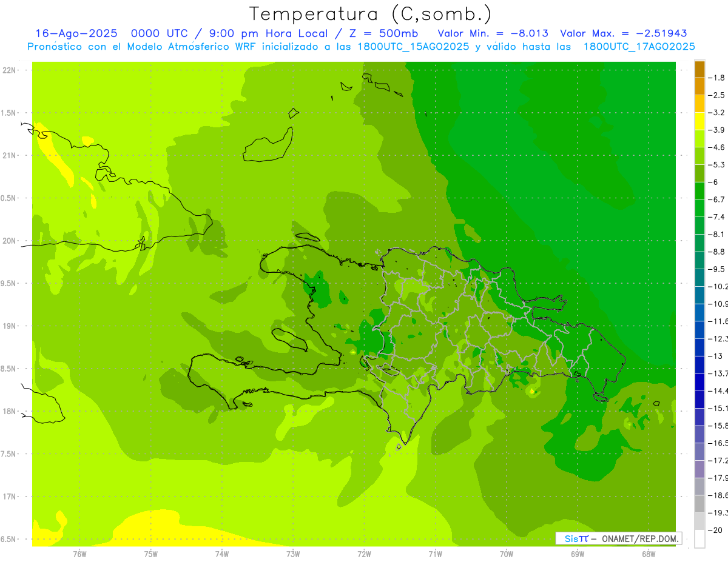Click the 73W longitude axis label
This screenshot has width=728, height=562.
point(293,554)
